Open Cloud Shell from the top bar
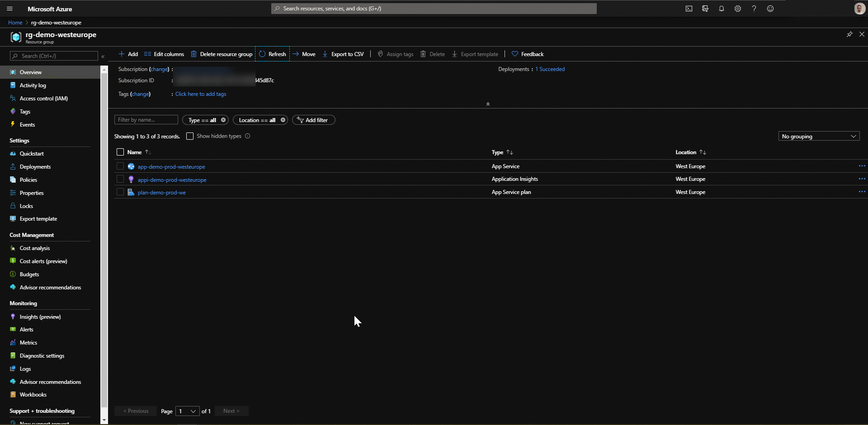Viewport: 868px width, 425px height. coord(689,9)
